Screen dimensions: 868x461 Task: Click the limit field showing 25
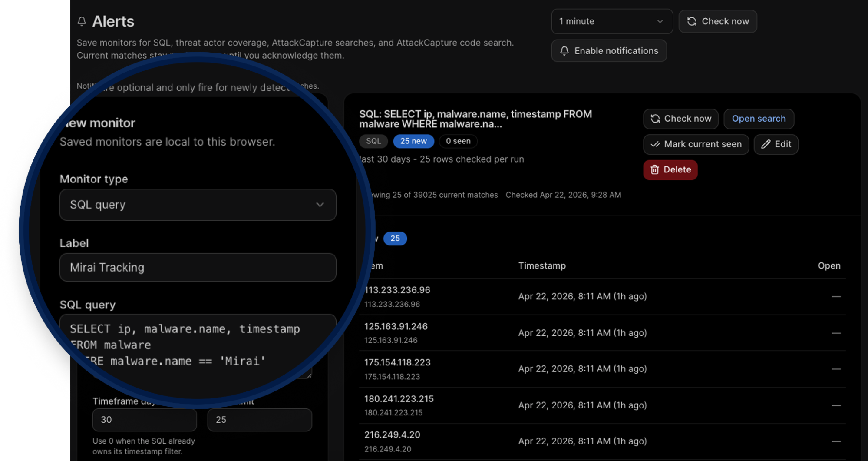(260, 420)
